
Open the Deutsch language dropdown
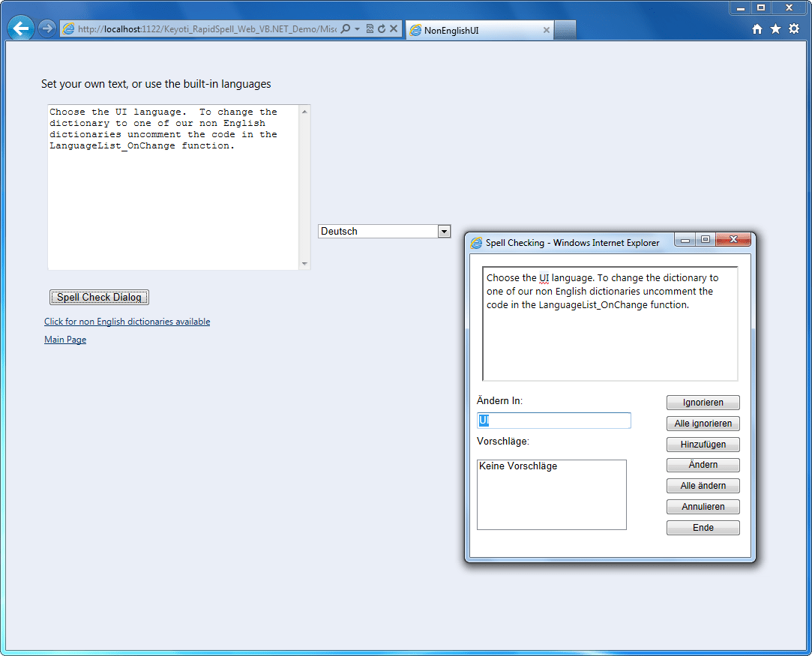point(445,231)
